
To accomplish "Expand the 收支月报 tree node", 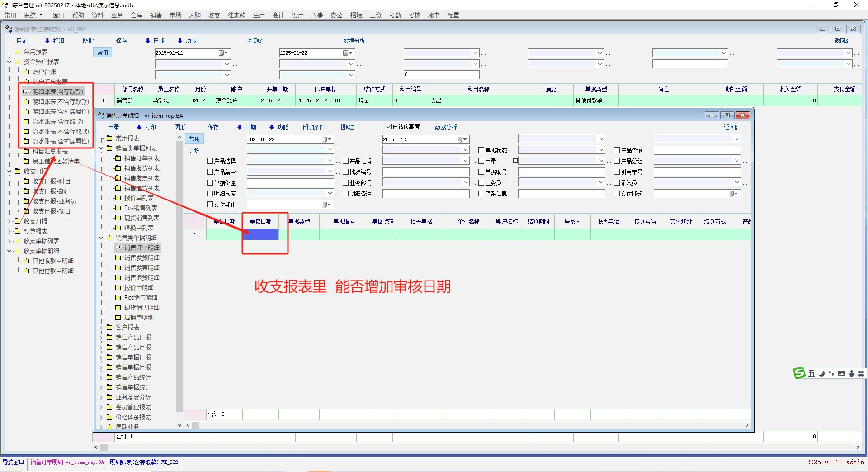I will pos(9,221).
